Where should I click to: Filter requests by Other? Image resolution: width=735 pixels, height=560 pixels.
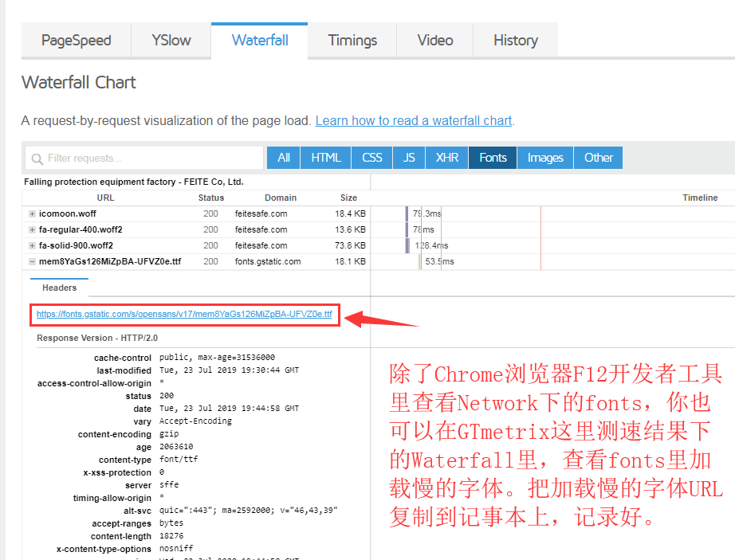tap(598, 158)
